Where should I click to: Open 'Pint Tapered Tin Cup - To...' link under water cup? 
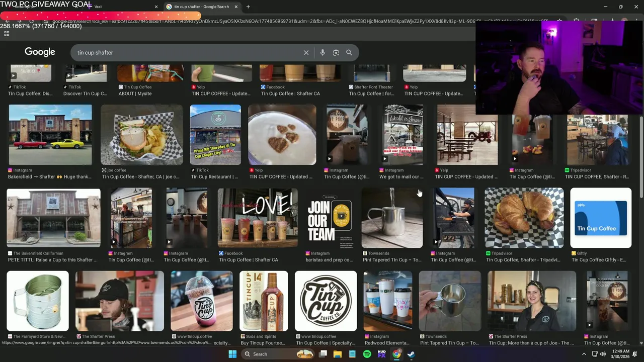pyautogui.click(x=392, y=260)
